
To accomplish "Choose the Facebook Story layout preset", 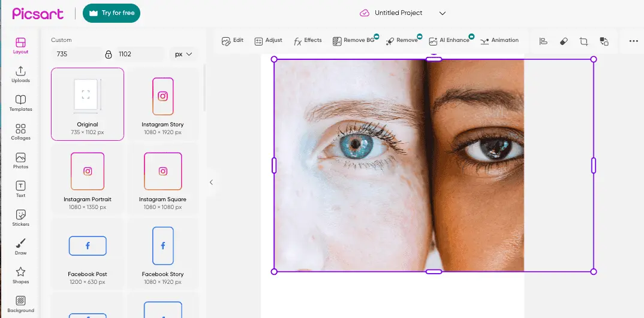I will (x=162, y=253).
